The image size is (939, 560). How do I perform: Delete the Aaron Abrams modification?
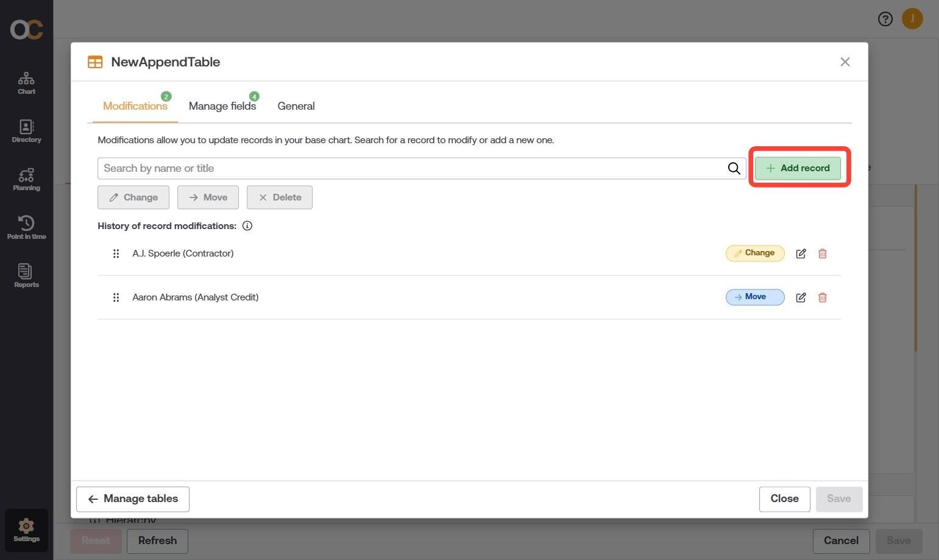[822, 297]
